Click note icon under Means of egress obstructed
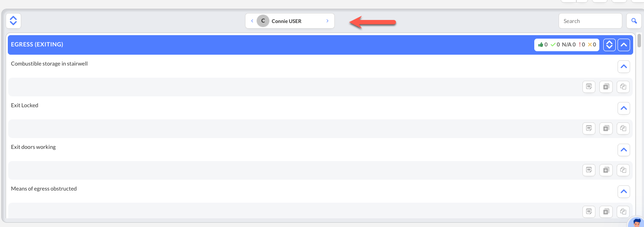644x227 pixels. pyautogui.click(x=589, y=211)
